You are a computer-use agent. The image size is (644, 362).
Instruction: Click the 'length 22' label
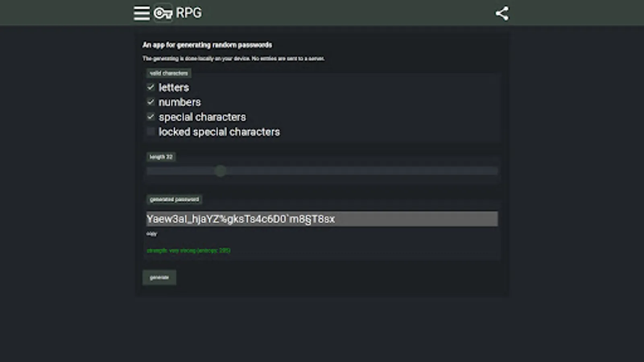coord(161,157)
